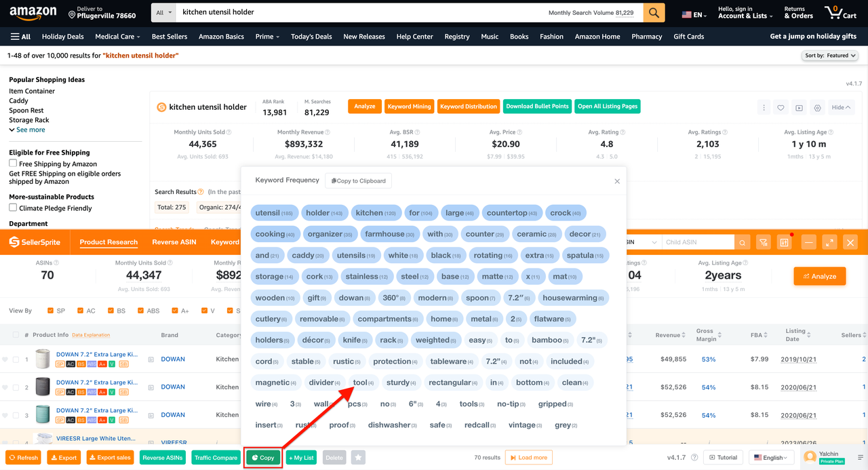Close the SellerSprite panel
Viewport: 868px width, 470px height.
pos(850,242)
